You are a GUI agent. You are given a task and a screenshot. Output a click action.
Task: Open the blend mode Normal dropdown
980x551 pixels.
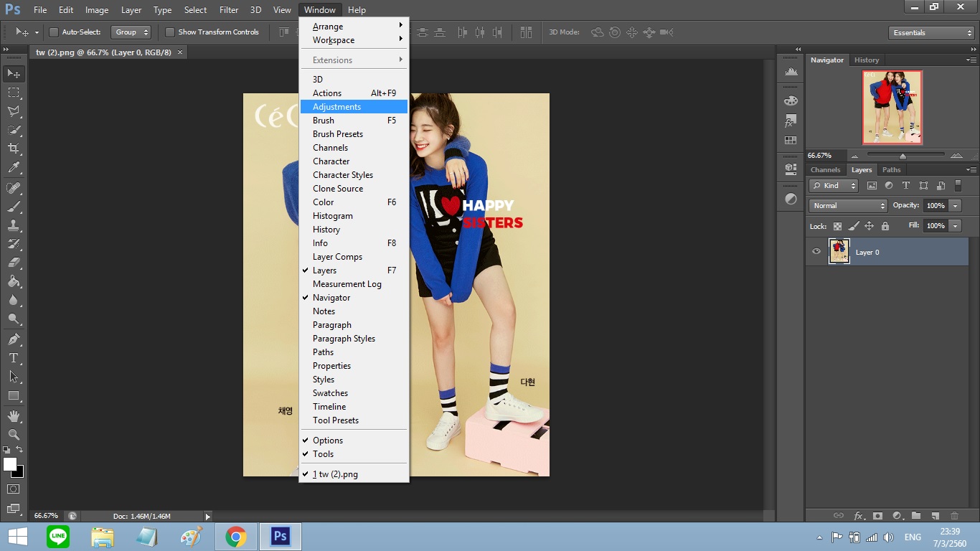[848, 206]
